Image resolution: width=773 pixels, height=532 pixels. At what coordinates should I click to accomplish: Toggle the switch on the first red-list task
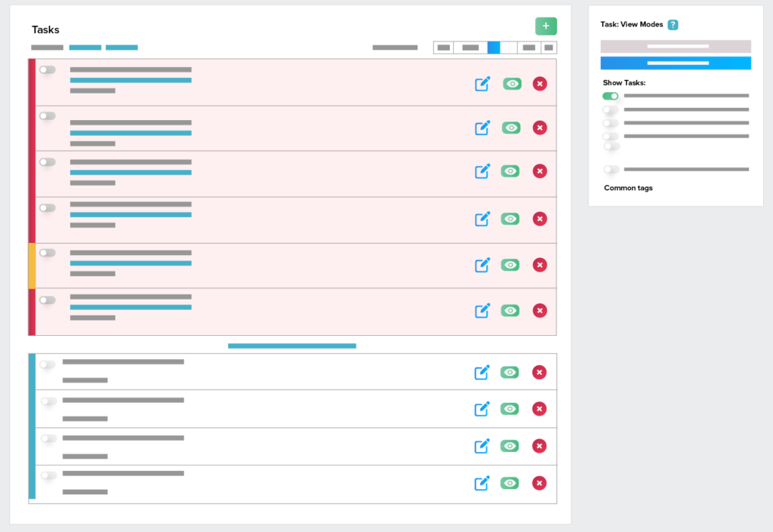(x=48, y=69)
